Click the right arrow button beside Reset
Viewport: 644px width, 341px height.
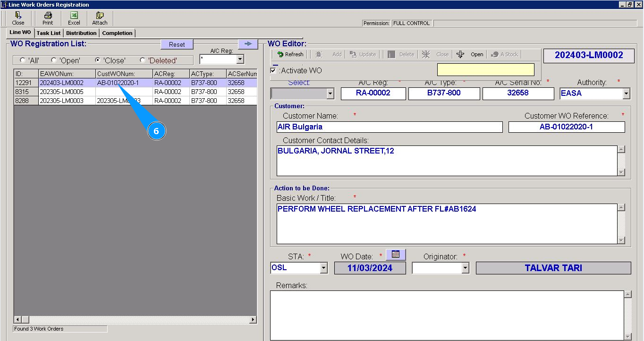click(x=248, y=44)
